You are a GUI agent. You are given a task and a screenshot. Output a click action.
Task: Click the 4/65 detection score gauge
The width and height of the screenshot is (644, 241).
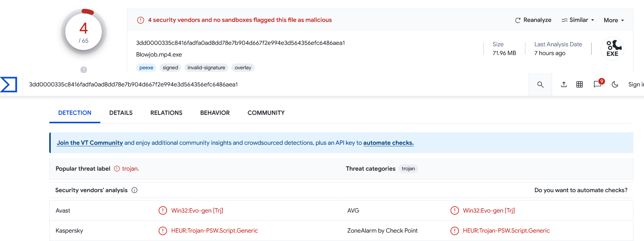84,32
